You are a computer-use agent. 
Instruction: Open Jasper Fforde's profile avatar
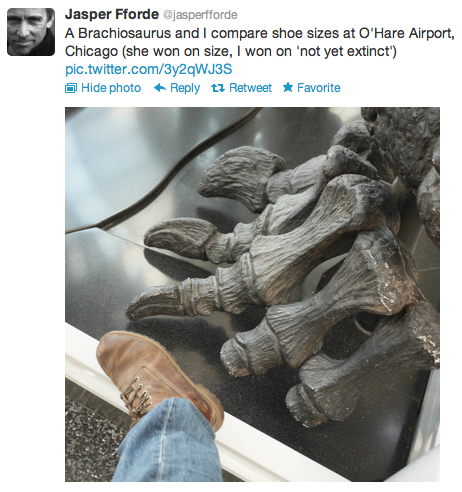pyautogui.click(x=31, y=32)
